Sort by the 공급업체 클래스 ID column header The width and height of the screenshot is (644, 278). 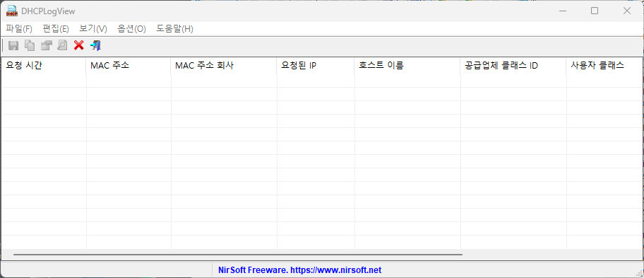coord(513,66)
